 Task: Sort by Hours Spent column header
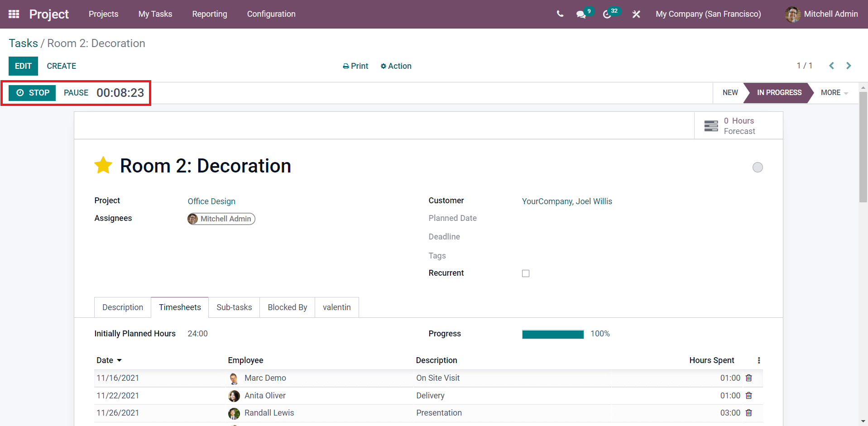[711, 360]
